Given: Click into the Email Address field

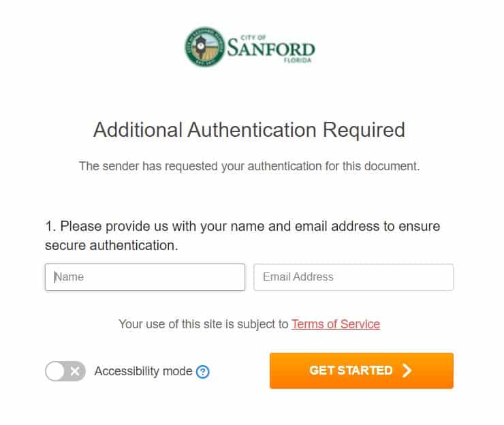Looking at the screenshot, I should click(x=353, y=277).
